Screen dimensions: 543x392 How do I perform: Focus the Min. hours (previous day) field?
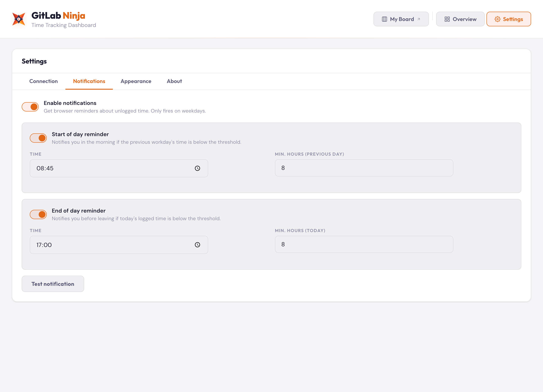(x=364, y=168)
